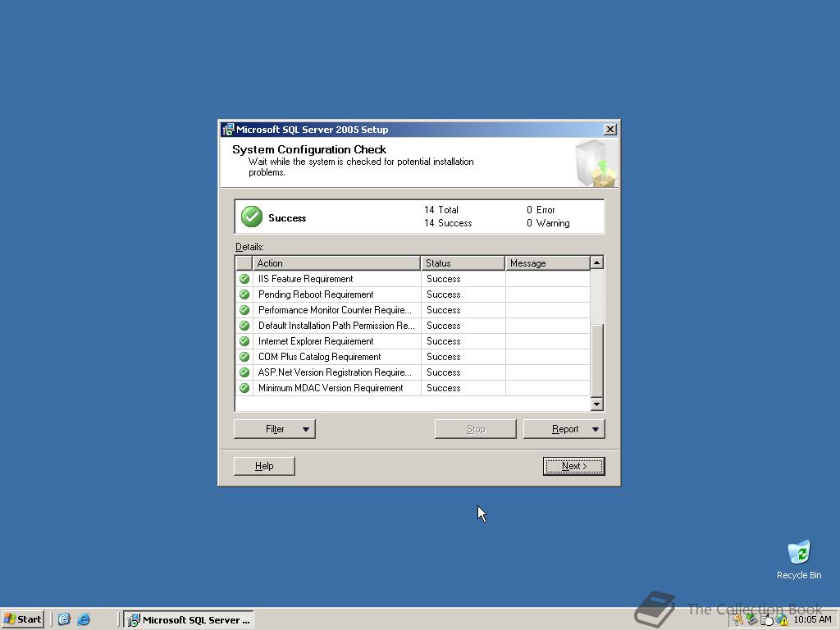
Task: Click the check icon beside Performance Monitor Counter row
Action: point(244,309)
